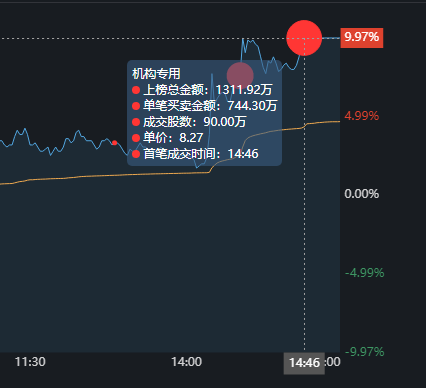Click the highlighted 14:46 crosshair time tag
The height and width of the screenshot is (388, 426).
coord(304,363)
